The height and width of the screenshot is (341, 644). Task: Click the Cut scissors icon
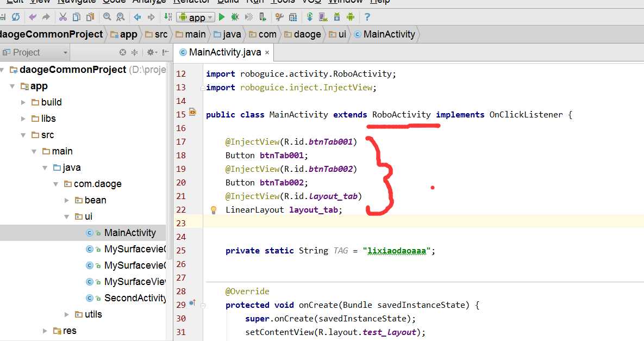click(63, 17)
